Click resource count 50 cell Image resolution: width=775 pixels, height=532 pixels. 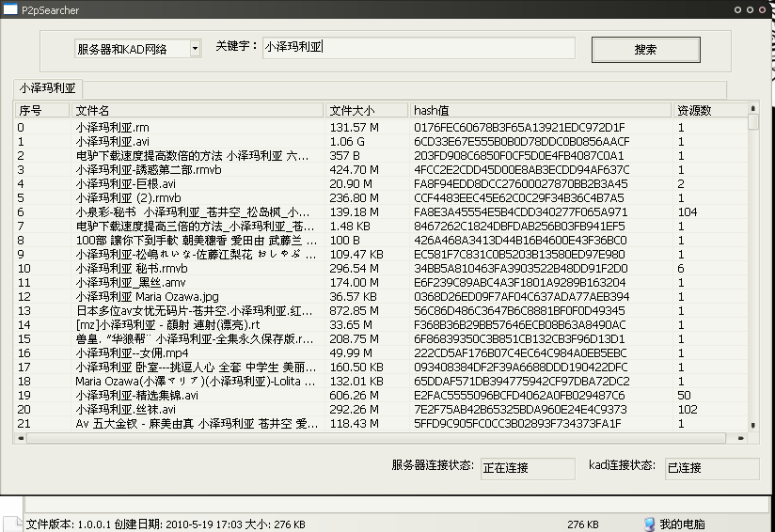(684, 396)
